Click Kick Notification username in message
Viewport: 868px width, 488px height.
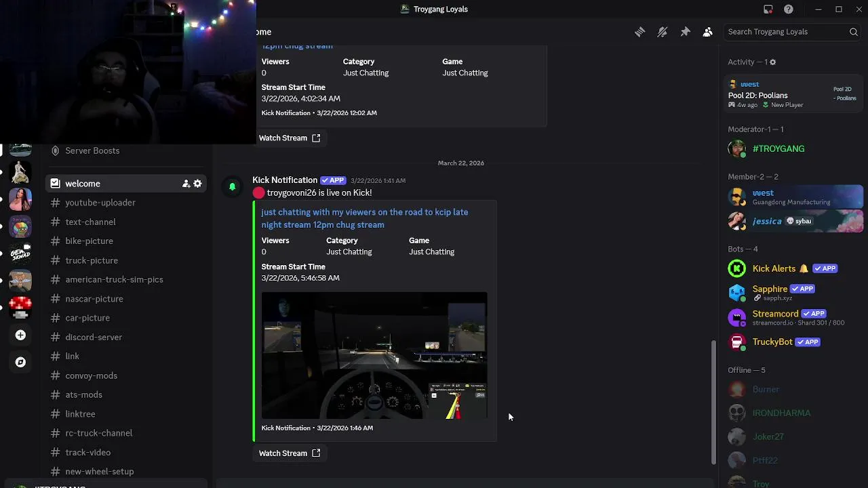click(285, 180)
